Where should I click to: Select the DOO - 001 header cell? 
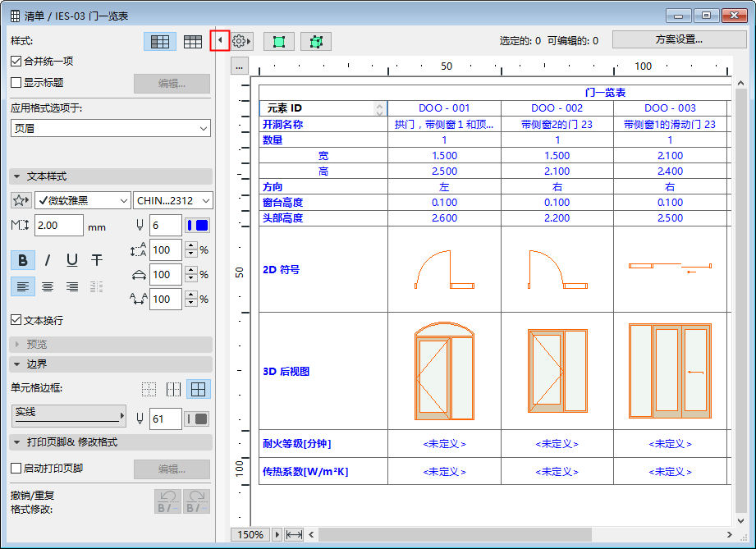tap(444, 108)
